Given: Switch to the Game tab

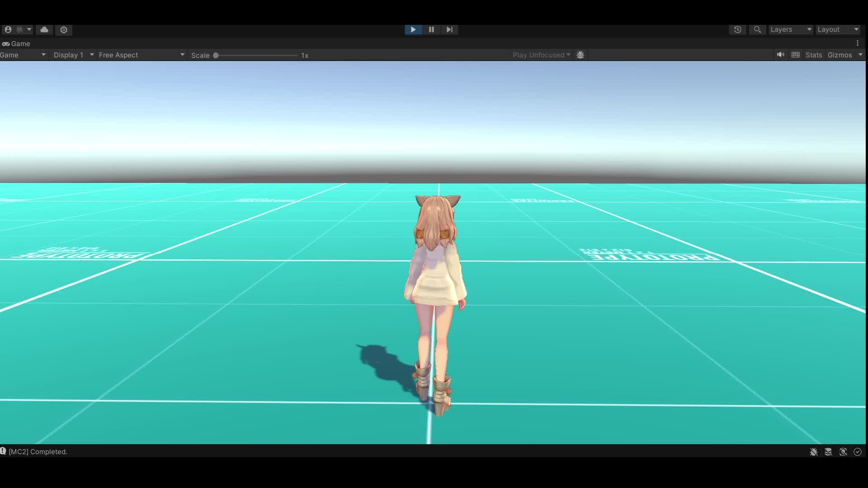Looking at the screenshot, I should (x=17, y=43).
